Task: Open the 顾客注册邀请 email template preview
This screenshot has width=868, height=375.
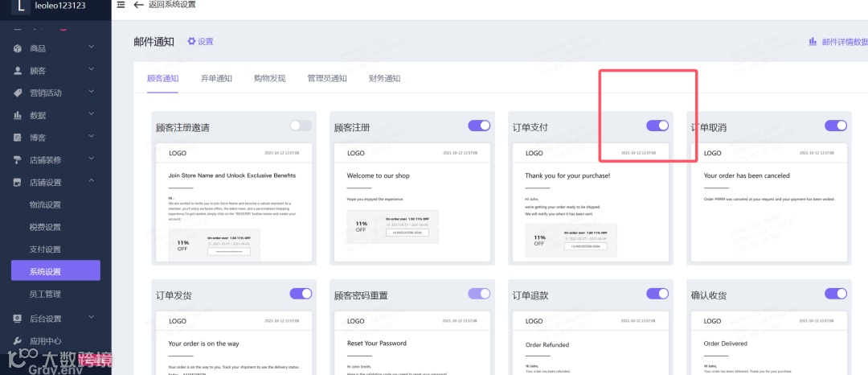Action: point(234,202)
